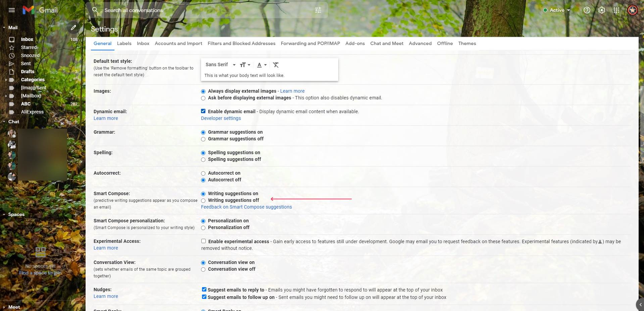Image resolution: width=644 pixels, height=311 pixels.
Task: Open the Themes settings tab
Action: (x=467, y=43)
